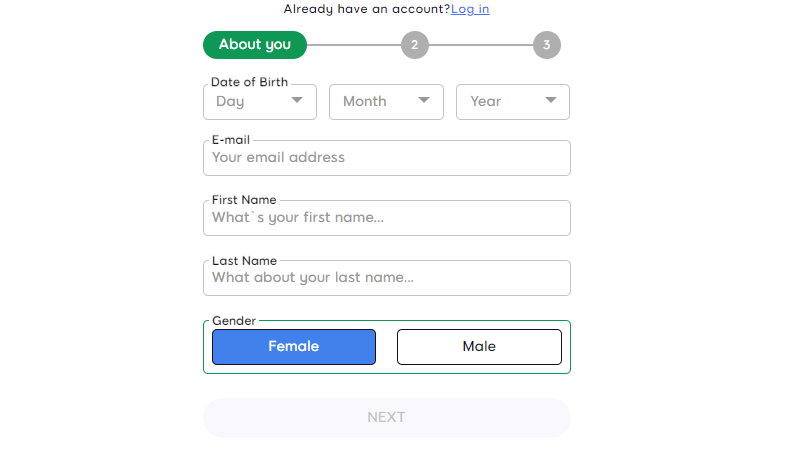Click the Month dropdown arrow icon
Screen dimensions: 785x469
point(424,101)
